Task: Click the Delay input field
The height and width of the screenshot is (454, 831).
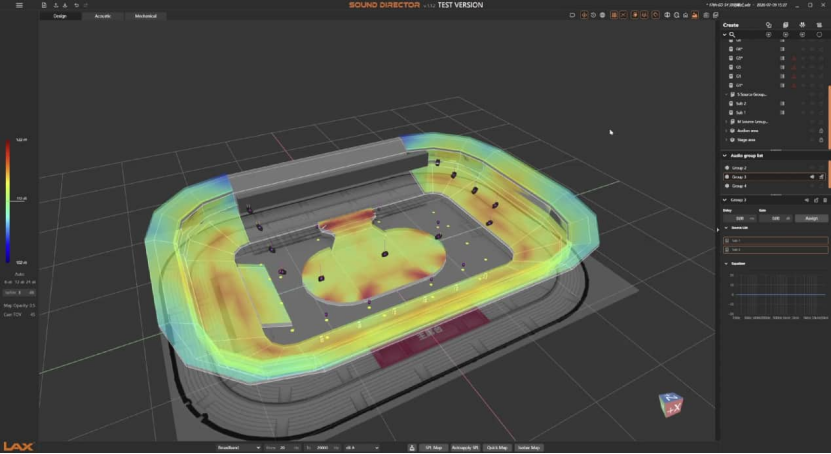Action: coord(740,218)
